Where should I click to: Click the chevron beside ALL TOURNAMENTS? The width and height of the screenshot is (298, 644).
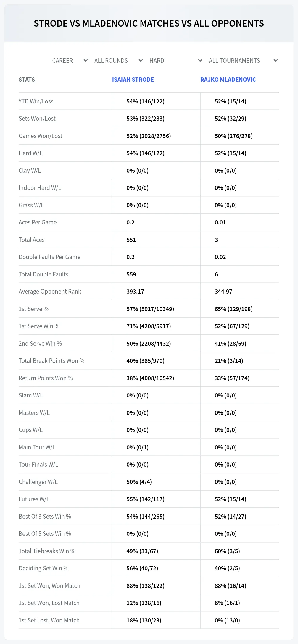276,61
